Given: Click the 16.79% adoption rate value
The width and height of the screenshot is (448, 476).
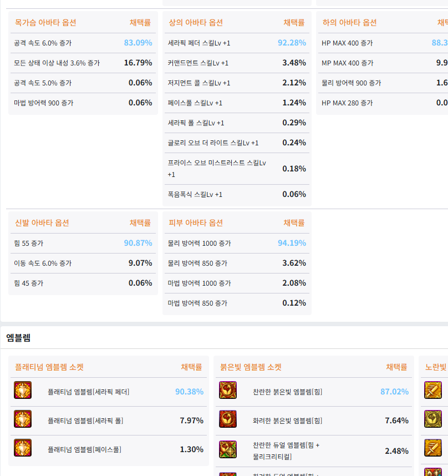Looking at the screenshot, I should point(138,63).
